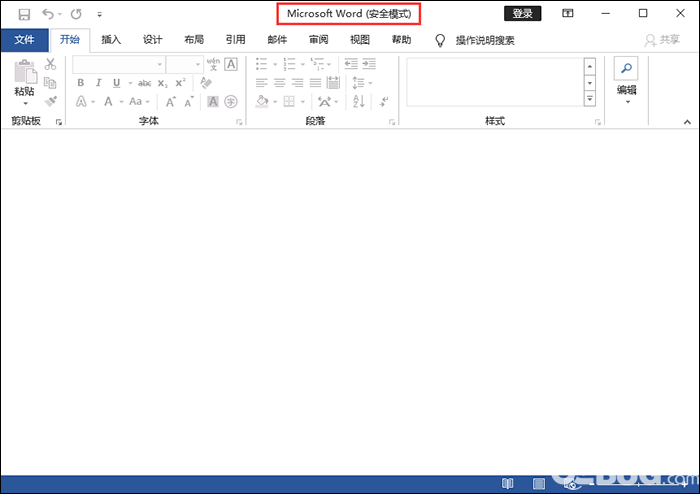
Task: Click the Justify alignment icon
Action: [x=315, y=83]
